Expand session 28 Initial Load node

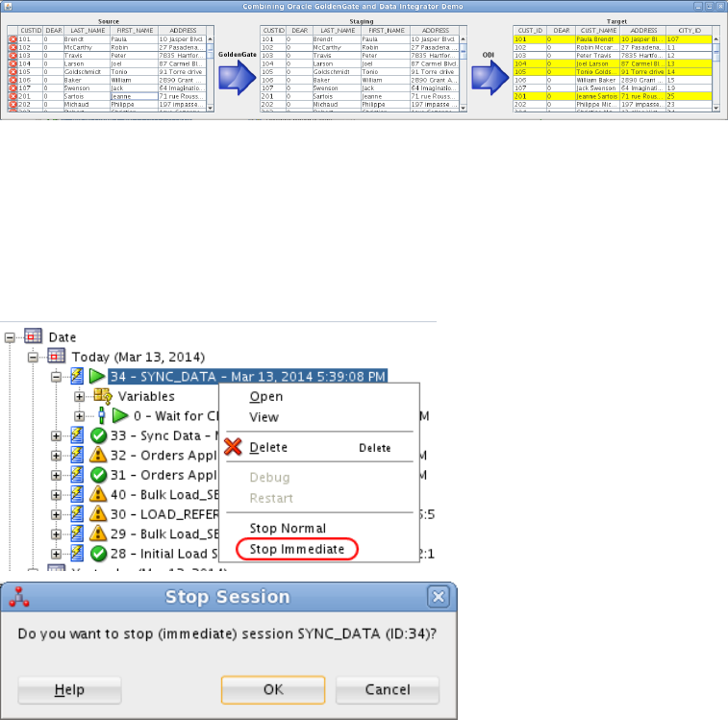click(56, 554)
